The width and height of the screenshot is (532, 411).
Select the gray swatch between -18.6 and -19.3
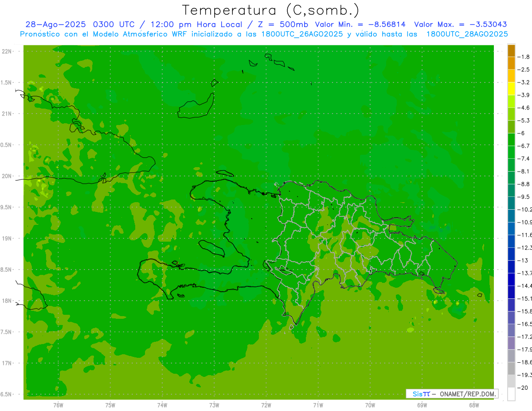[511, 368]
